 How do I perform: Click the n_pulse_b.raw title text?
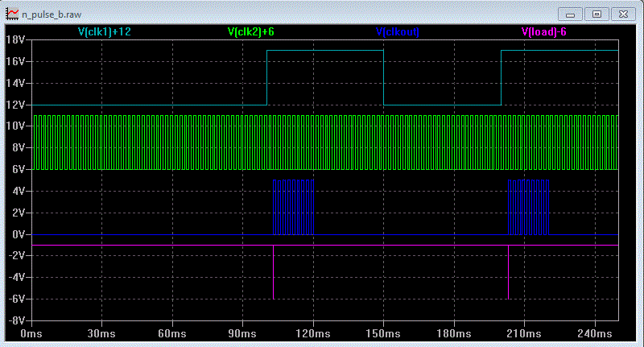pyautogui.click(x=52, y=14)
